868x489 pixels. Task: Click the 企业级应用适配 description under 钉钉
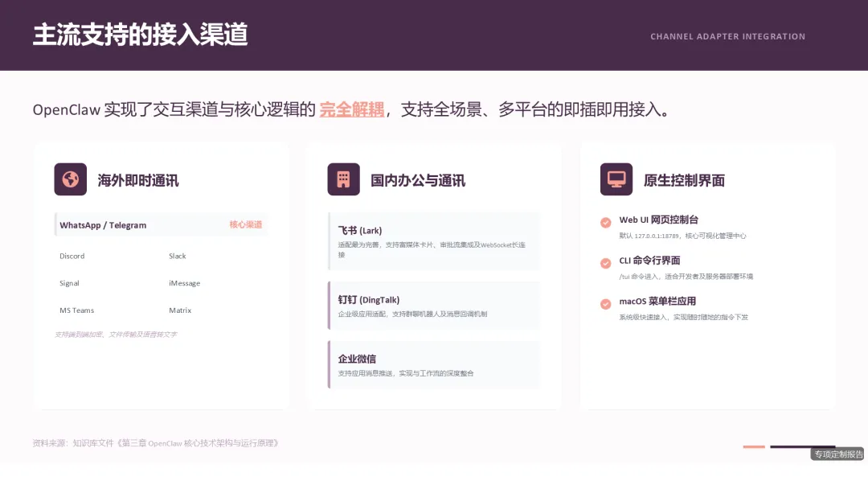pos(412,314)
